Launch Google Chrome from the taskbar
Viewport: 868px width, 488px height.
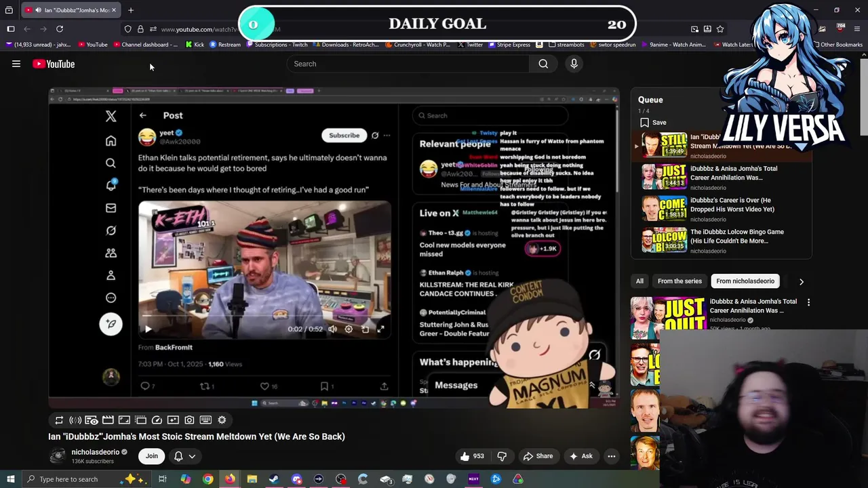(208, 479)
